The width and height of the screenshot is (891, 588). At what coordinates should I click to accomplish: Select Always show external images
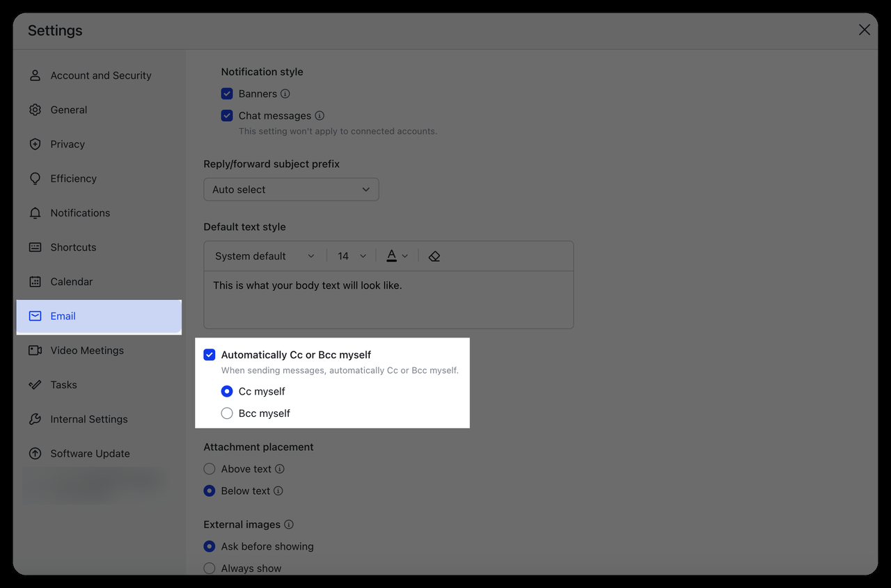point(210,569)
